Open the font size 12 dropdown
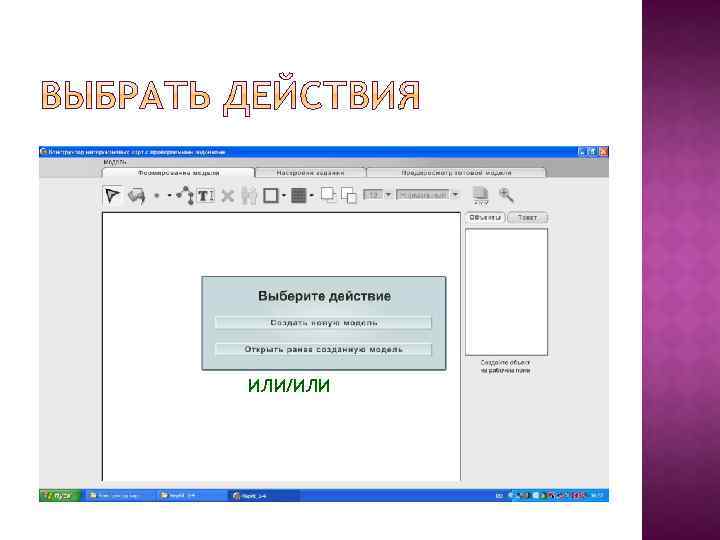The width and height of the screenshot is (720, 540). click(x=388, y=195)
